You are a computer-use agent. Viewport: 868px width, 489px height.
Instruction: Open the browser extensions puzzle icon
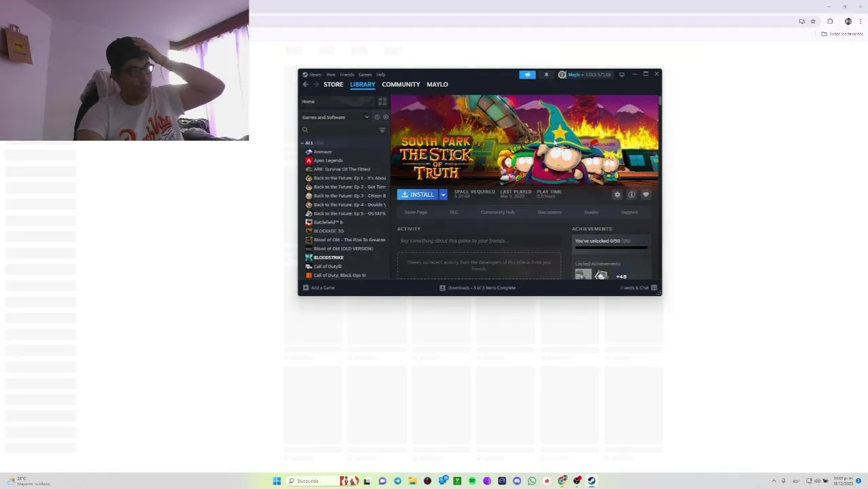[830, 21]
